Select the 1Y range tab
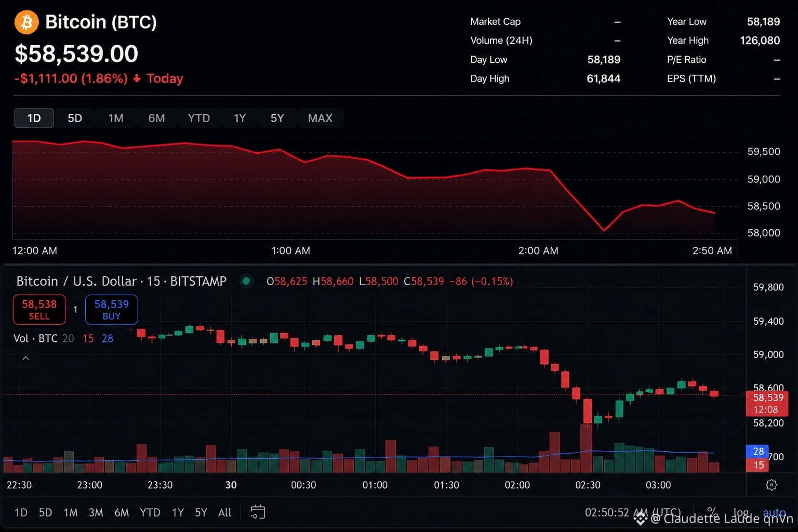798x532 pixels. coord(240,118)
